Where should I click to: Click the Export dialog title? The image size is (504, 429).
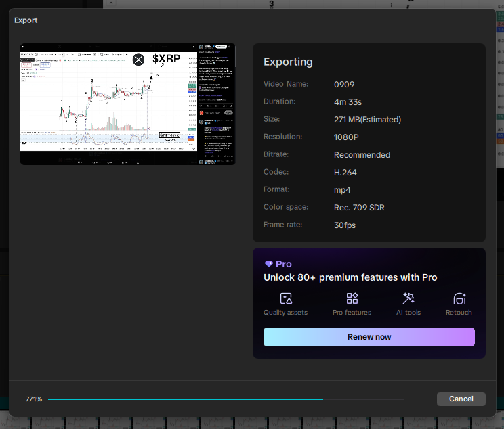(26, 20)
